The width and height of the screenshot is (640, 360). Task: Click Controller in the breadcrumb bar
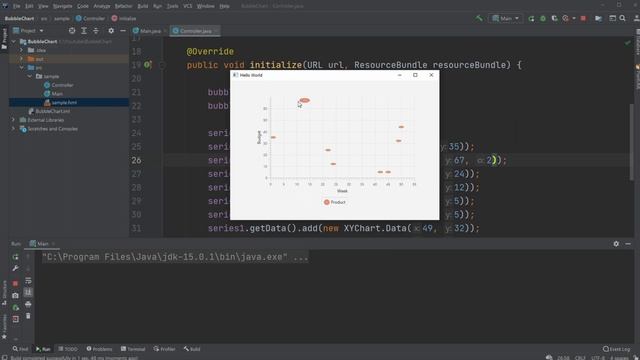[x=90, y=18]
